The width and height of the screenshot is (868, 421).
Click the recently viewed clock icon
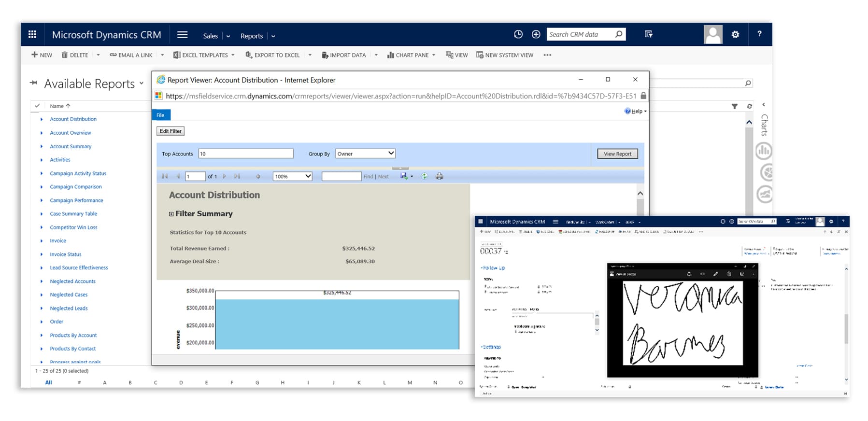(x=518, y=34)
